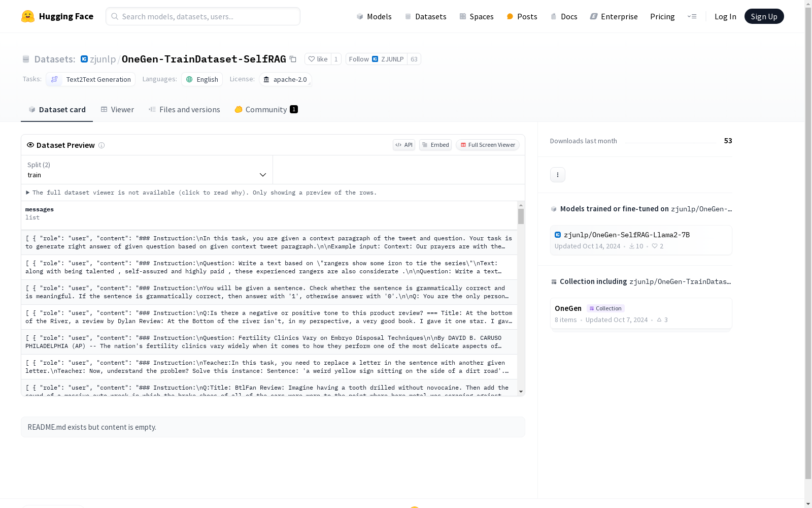Click the dataset preview vertical scrollbar thumb
The image size is (812, 508).
coord(521,216)
